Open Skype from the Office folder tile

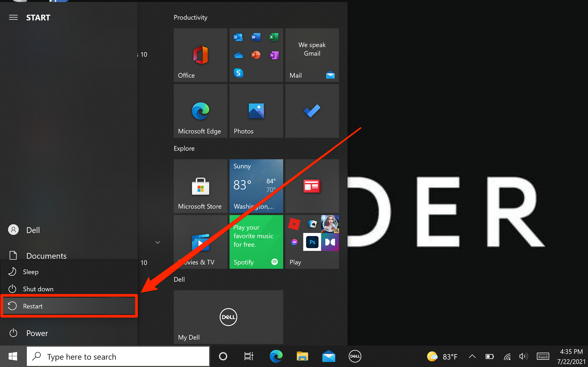point(238,73)
